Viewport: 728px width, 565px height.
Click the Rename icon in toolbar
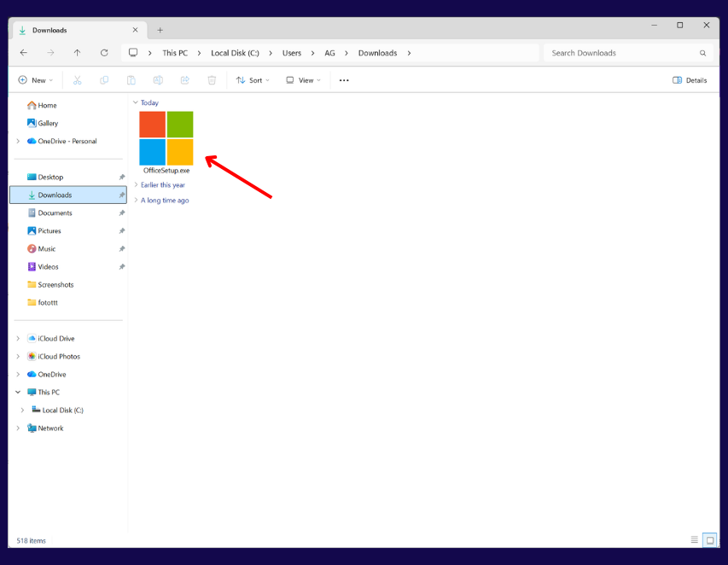158,80
